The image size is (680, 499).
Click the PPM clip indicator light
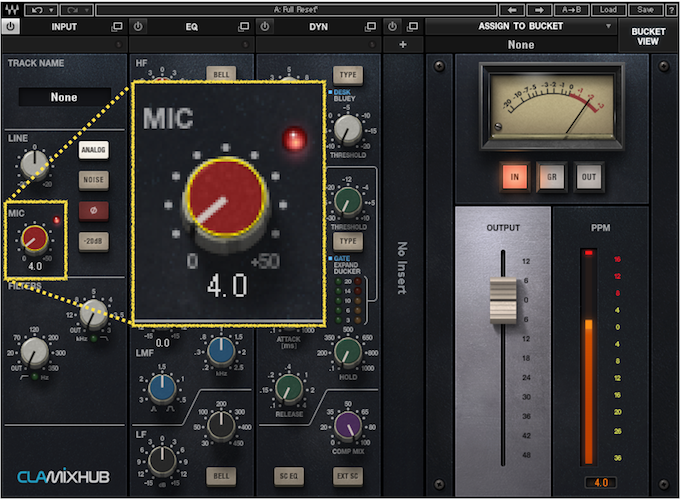(588, 253)
